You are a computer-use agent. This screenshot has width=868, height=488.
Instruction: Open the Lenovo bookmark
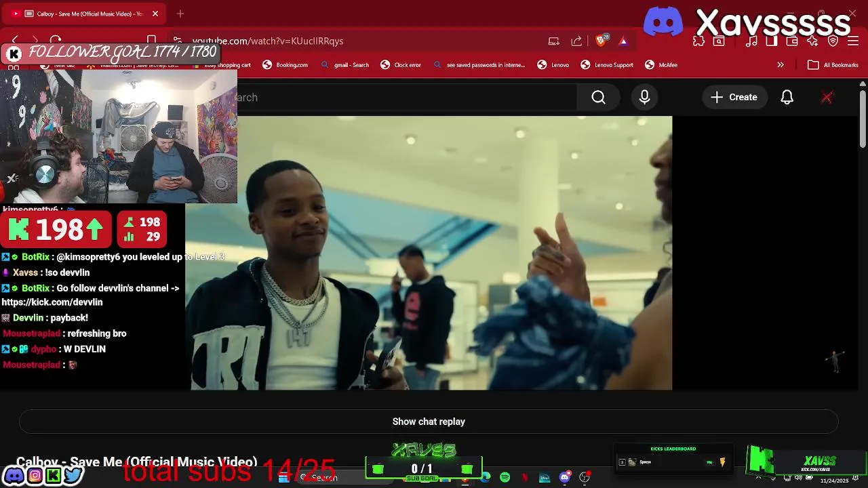pyautogui.click(x=553, y=65)
